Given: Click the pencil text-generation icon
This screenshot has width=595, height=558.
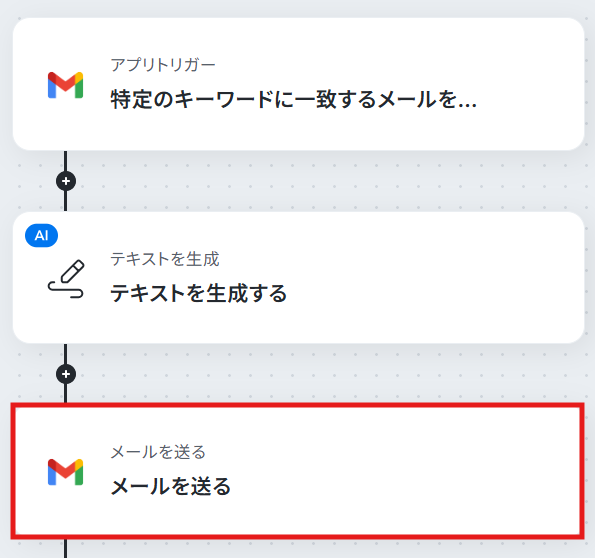Looking at the screenshot, I should [x=66, y=279].
